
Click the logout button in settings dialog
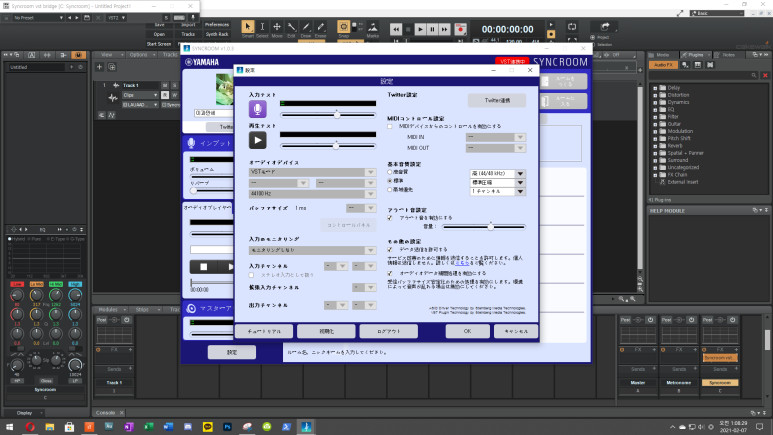click(x=389, y=331)
